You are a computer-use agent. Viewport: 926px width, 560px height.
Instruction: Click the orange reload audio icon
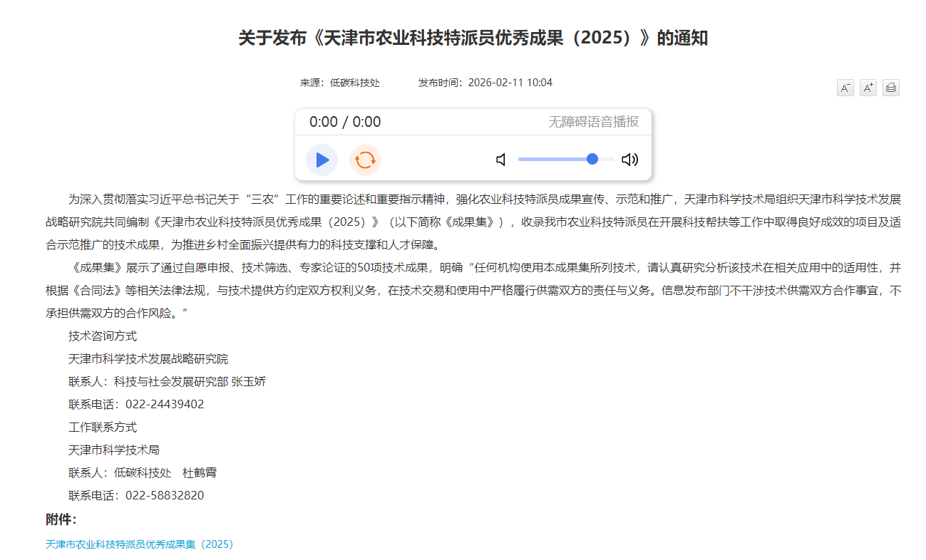click(x=365, y=160)
